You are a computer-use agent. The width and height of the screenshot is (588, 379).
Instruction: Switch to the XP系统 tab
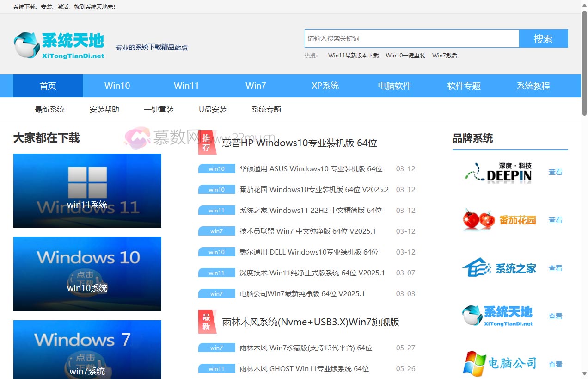pos(325,85)
